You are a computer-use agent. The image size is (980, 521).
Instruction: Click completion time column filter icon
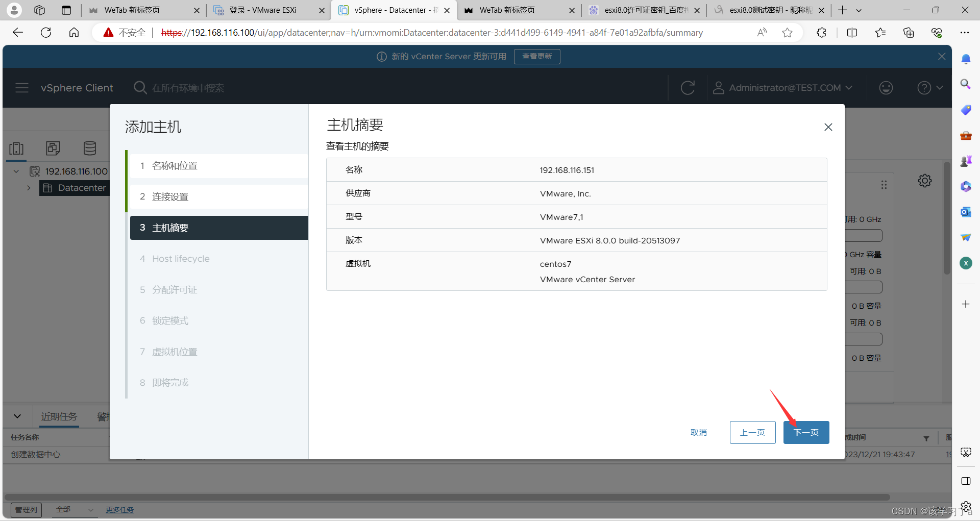[926, 438]
